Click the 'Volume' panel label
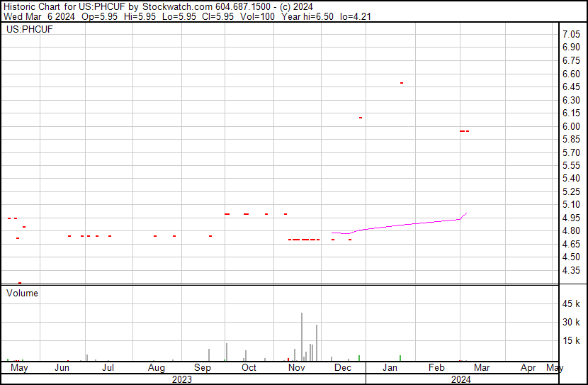 coord(22,293)
